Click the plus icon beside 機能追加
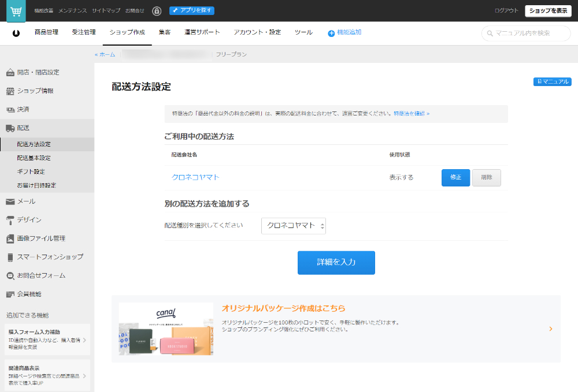This screenshot has width=578, height=392. [x=331, y=33]
